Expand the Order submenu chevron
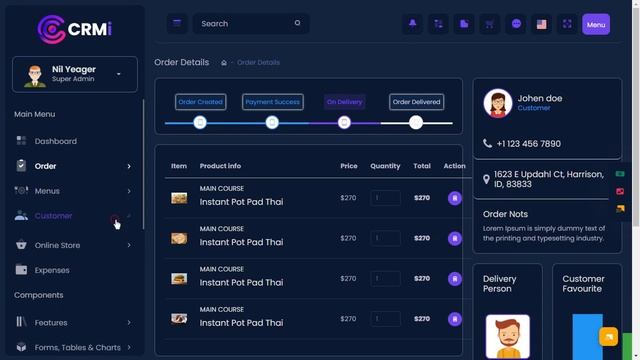This screenshot has height=360, width=640. point(129,166)
